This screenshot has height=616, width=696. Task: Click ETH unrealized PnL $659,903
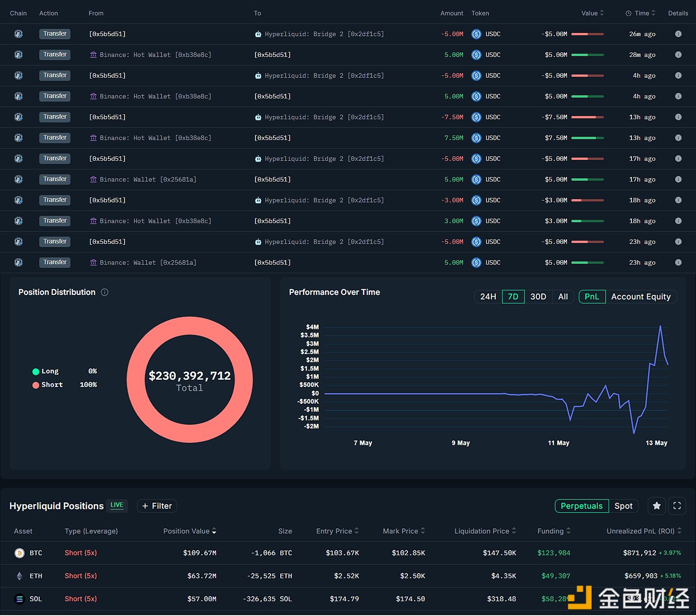(x=640, y=576)
